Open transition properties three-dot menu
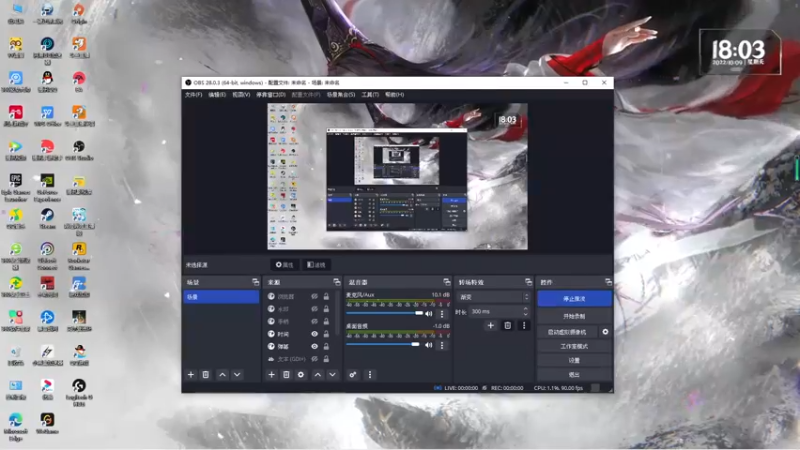The width and height of the screenshot is (800, 450). pos(524,326)
